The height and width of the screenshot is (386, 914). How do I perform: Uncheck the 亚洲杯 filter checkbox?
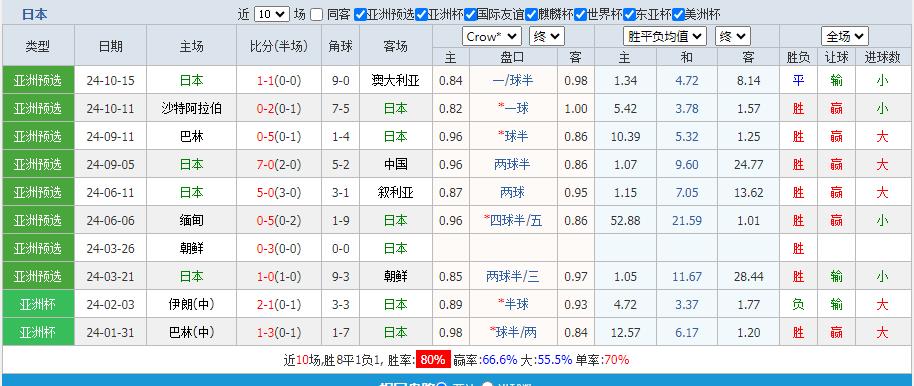(421, 15)
